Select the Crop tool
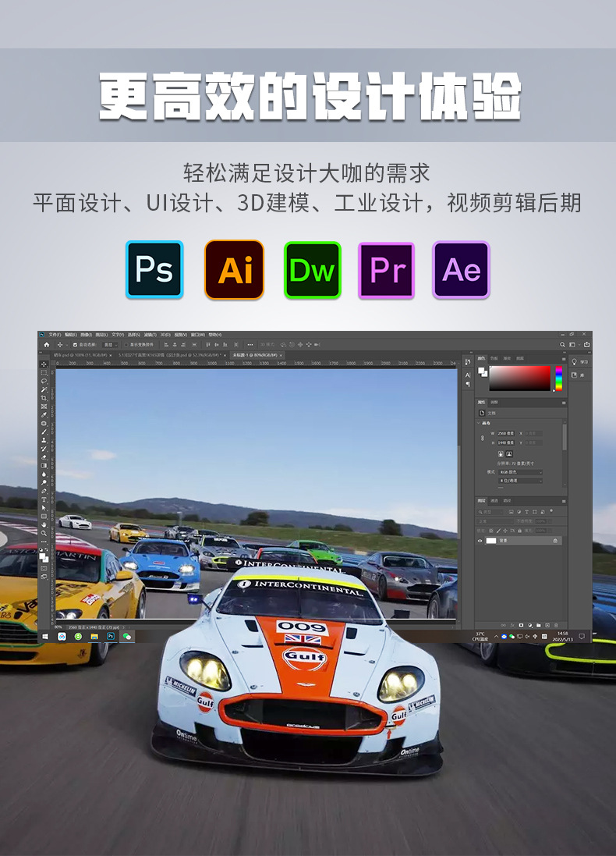Image resolution: width=616 pixels, height=856 pixels. 44,398
